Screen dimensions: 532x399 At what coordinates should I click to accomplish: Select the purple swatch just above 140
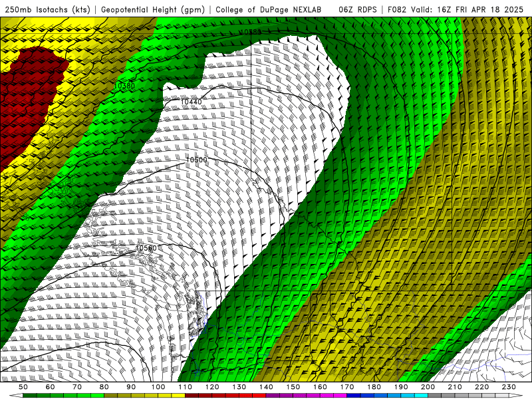tap(273, 396)
